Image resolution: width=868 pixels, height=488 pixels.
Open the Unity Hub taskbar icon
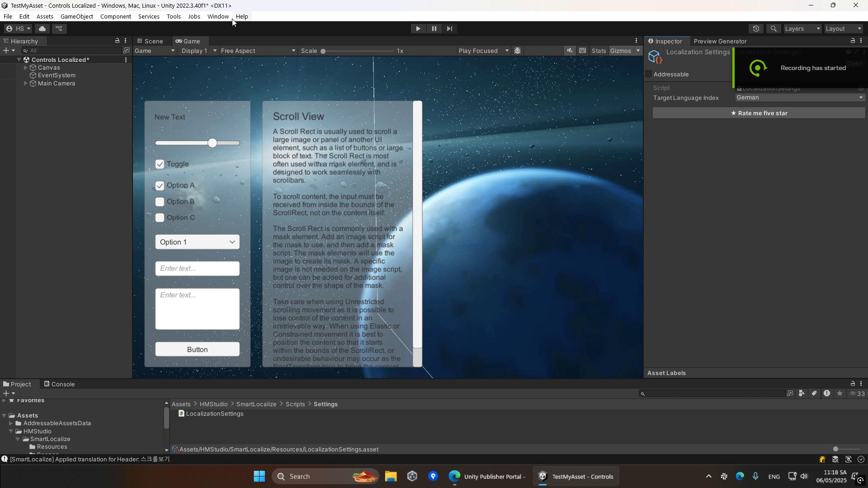[x=412, y=476]
